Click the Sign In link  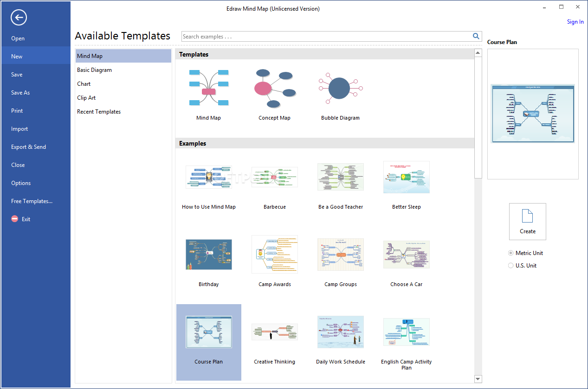575,22
